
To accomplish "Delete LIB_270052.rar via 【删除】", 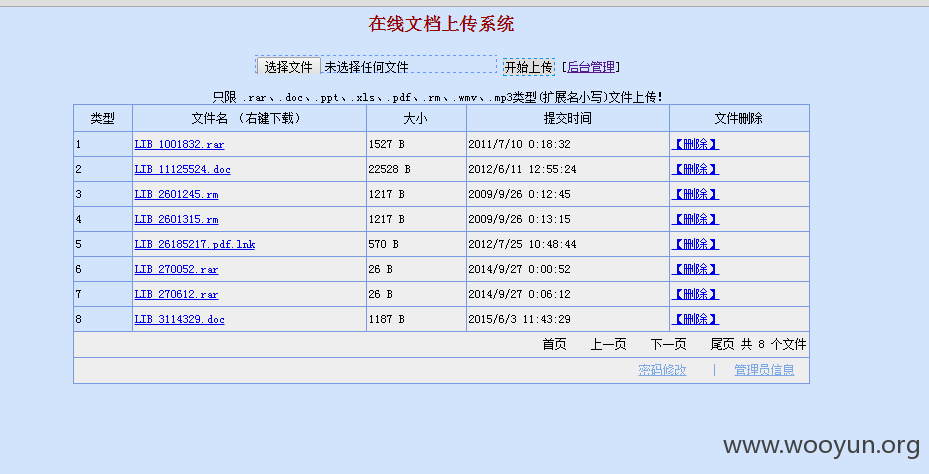I will tap(696, 269).
